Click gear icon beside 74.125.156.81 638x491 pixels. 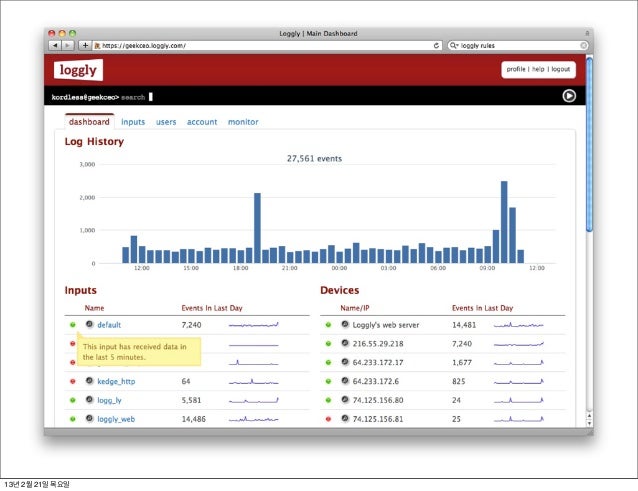(345, 419)
